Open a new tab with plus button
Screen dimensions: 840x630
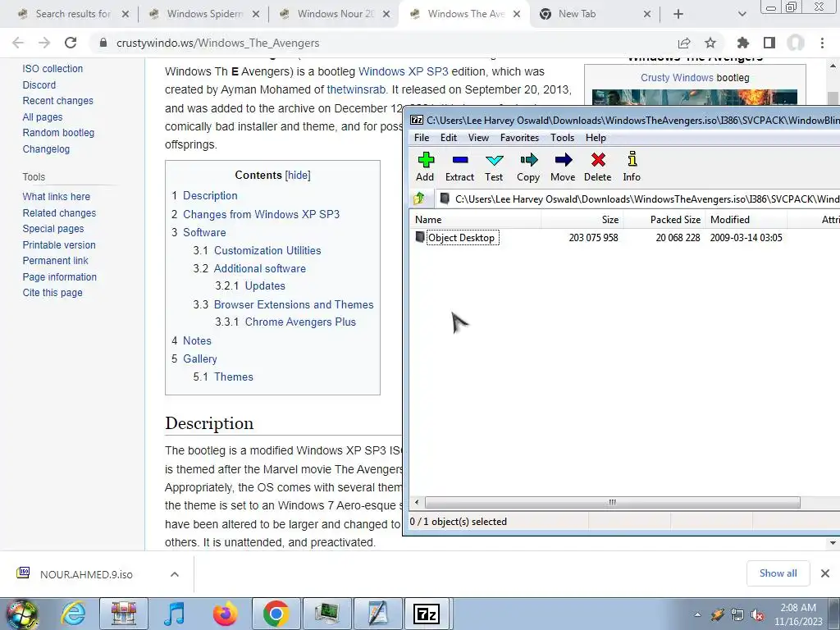(678, 14)
